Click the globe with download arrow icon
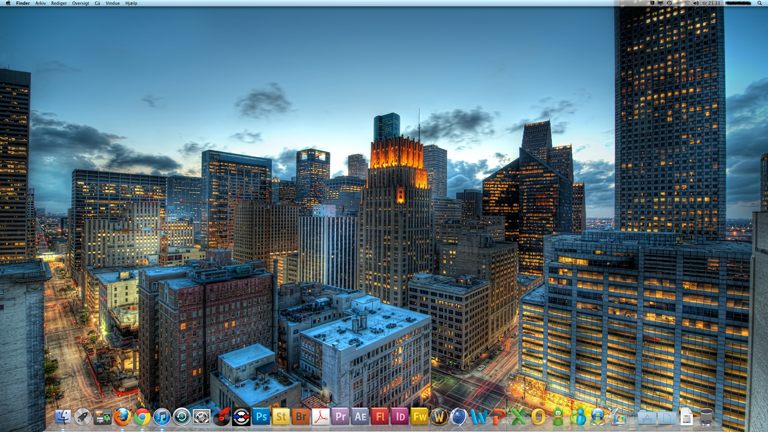Viewport: 768px width, 432px height. (598, 417)
